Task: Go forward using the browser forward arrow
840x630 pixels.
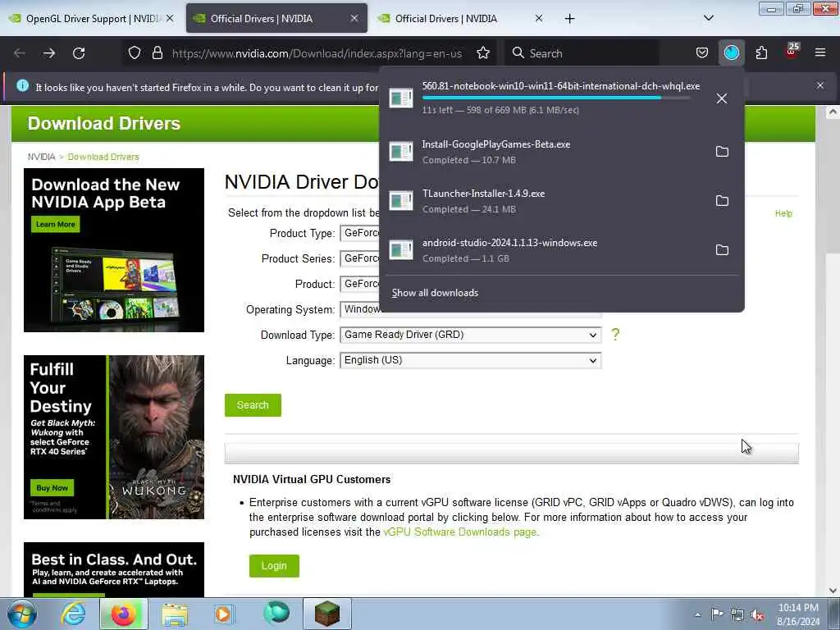Action: [x=49, y=53]
